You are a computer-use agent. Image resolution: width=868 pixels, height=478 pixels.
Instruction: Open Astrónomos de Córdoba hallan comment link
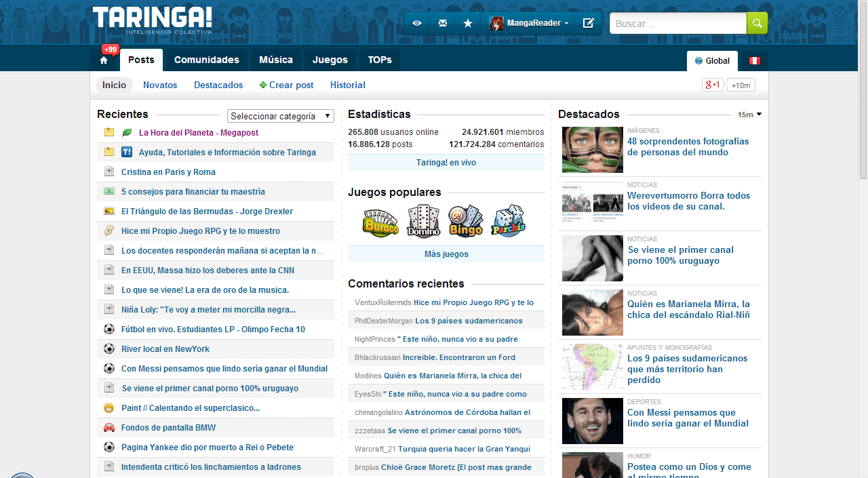[467, 412]
